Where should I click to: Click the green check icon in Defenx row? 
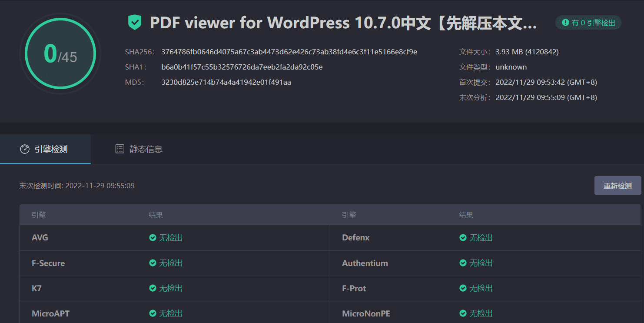463,238
